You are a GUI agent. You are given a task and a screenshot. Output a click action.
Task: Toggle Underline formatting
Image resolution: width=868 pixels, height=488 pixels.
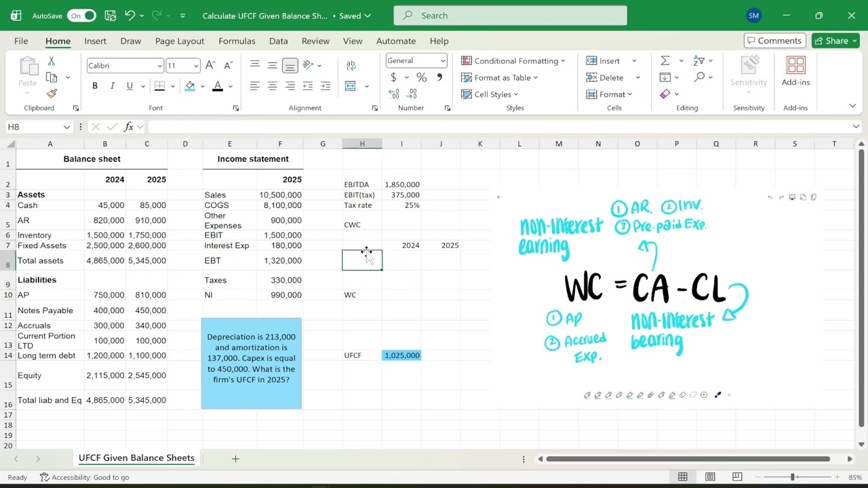[x=130, y=86]
